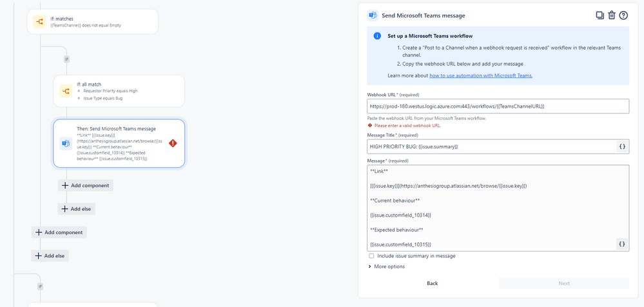Click small IF branch marker below If: matches
Image resolution: width=644 pixels, height=307 pixels.
click(x=66, y=59)
